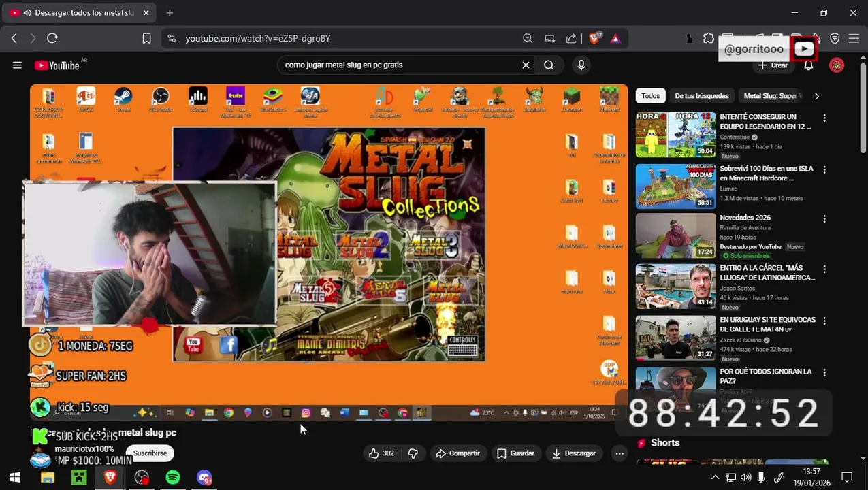Open the taskbar volume speaker icon

[x=745, y=478]
